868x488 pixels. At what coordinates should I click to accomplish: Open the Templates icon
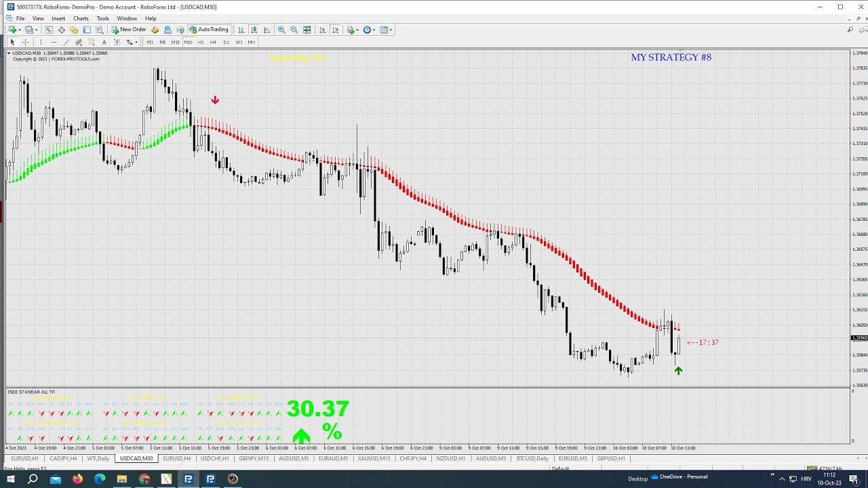click(384, 30)
